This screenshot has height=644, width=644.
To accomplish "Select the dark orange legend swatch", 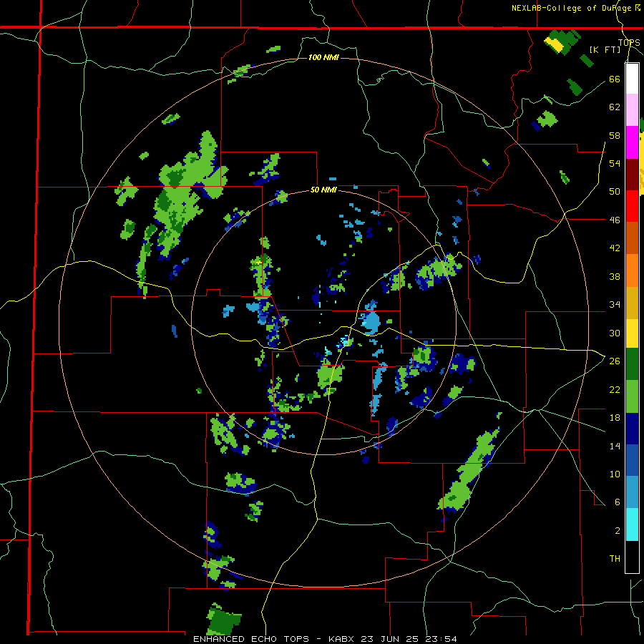I will (x=632, y=238).
